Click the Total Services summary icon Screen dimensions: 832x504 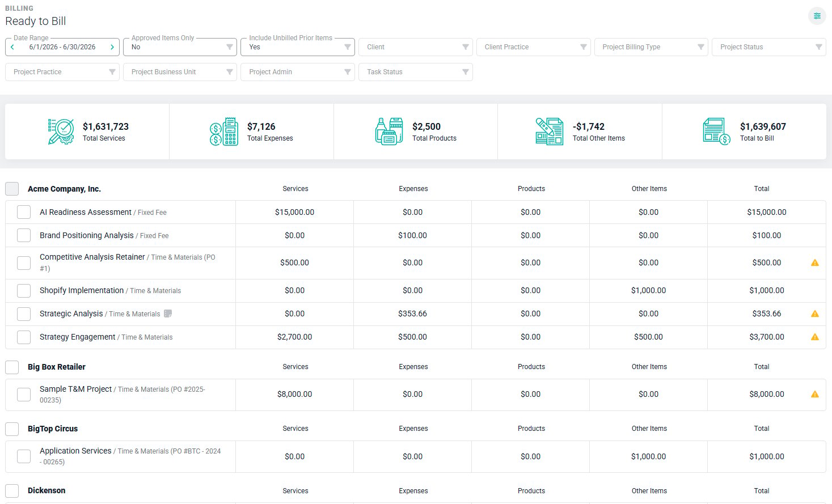coord(61,132)
